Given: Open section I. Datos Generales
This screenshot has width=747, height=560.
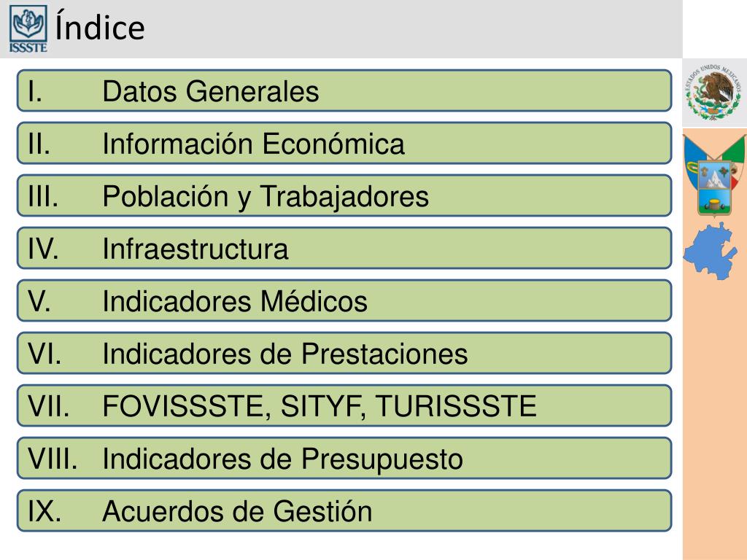Looking at the screenshot, I should pos(344,91).
